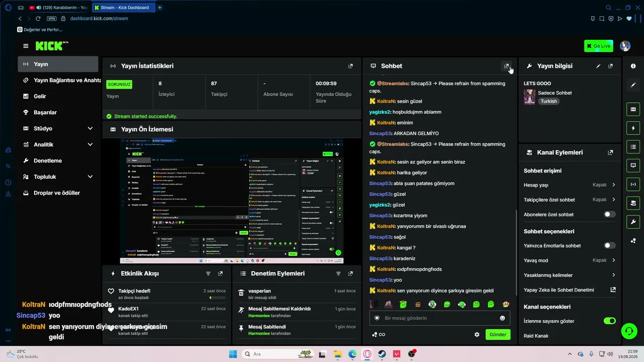The width and height of the screenshot is (644, 362).
Task: Open Takipçilere özel sohbet setting
Action: click(x=570, y=200)
